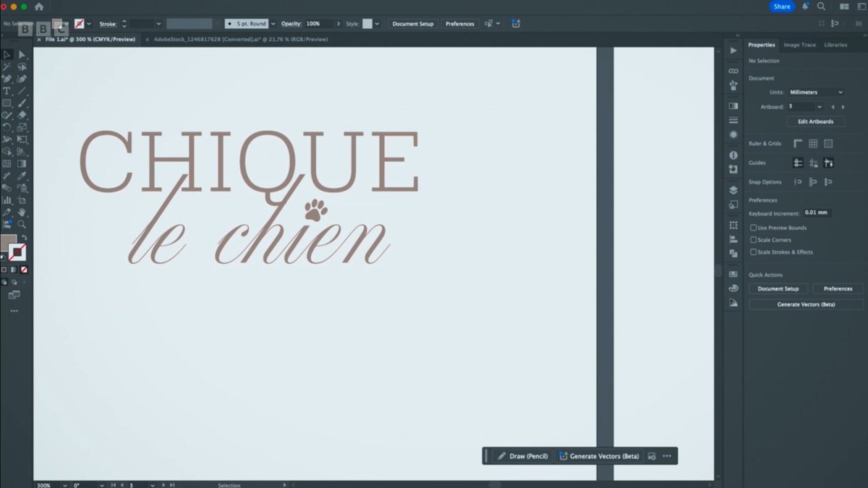Viewport: 868px width, 488px height.
Task: Swap fill and stroke colors arrow
Action: pyautogui.click(x=24, y=237)
